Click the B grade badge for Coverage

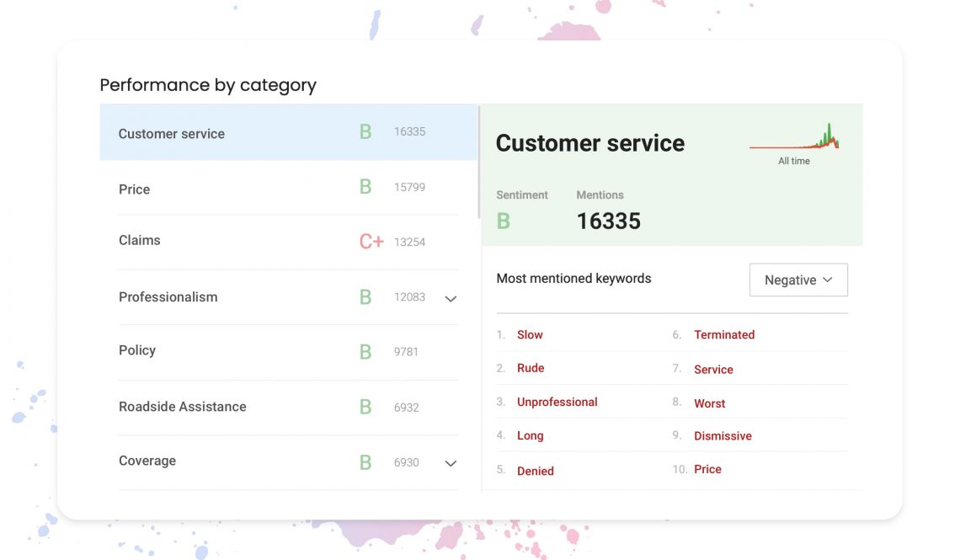(365, 461)
